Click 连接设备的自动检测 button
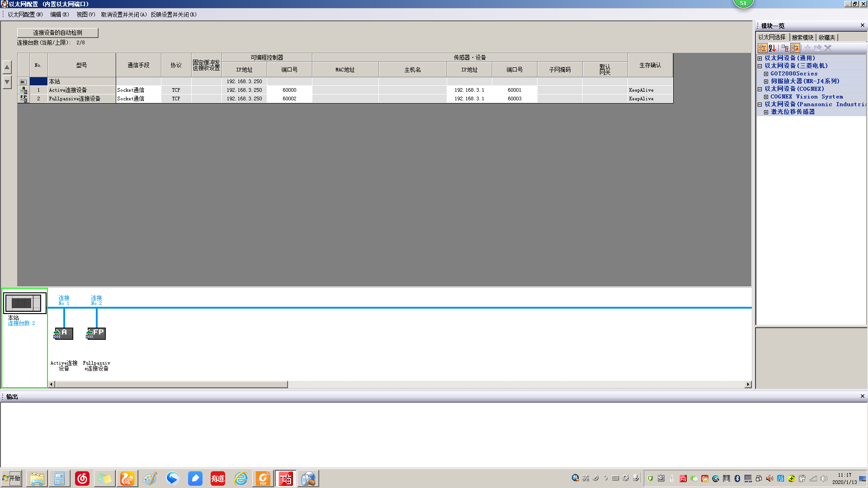Image resolution: width=868 pixels, height=488 pixels. pyautogui.click(x=57, y=33)
